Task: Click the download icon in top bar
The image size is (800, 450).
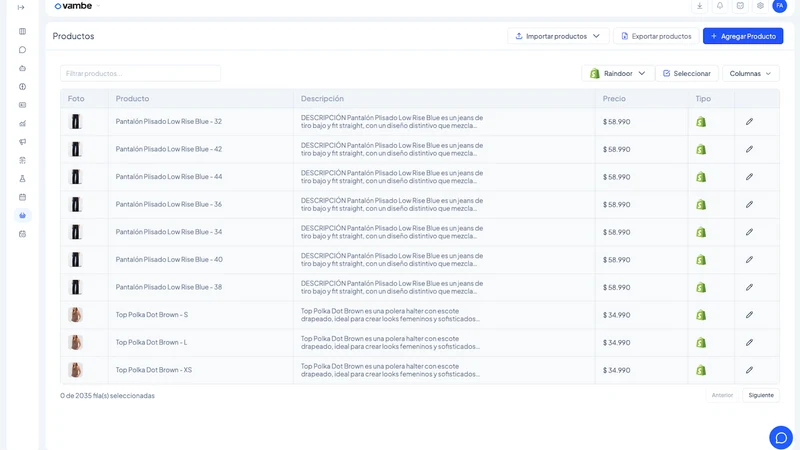Action: click(x=699, y=6)
